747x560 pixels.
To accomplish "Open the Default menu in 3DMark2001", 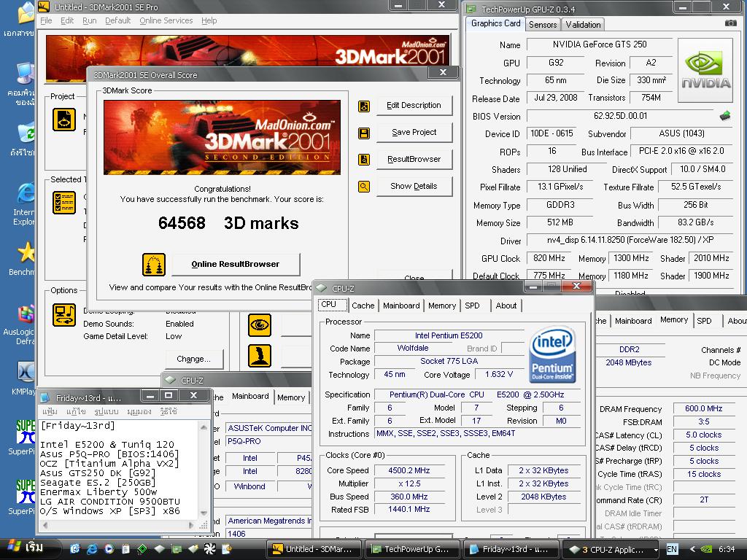I will click(x=117, y=20).
